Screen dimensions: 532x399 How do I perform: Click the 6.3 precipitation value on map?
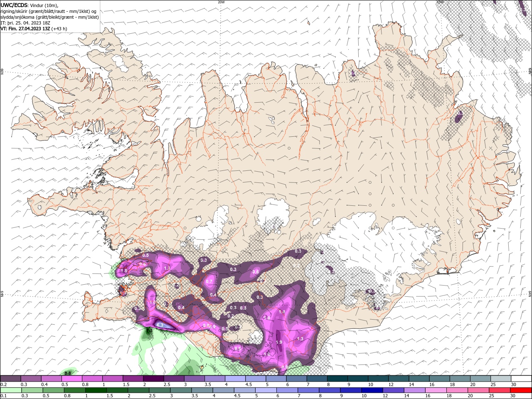[x=160, y=325]
